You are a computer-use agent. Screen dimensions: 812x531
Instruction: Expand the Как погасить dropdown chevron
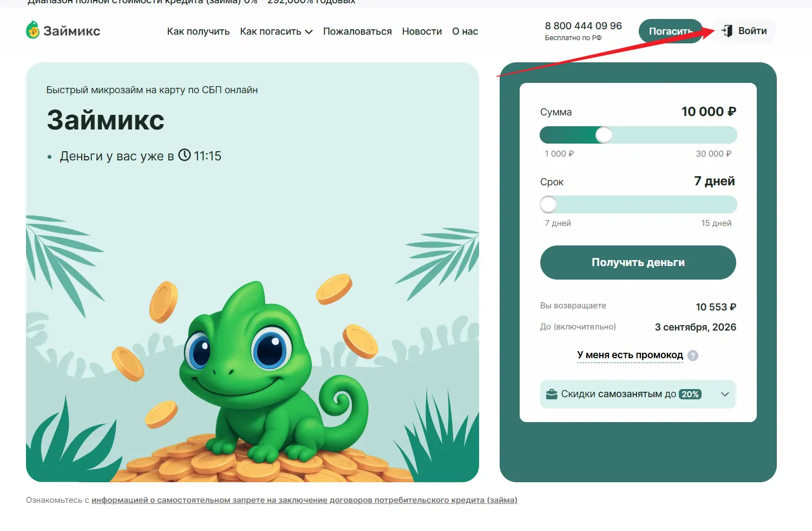(309, 32)
